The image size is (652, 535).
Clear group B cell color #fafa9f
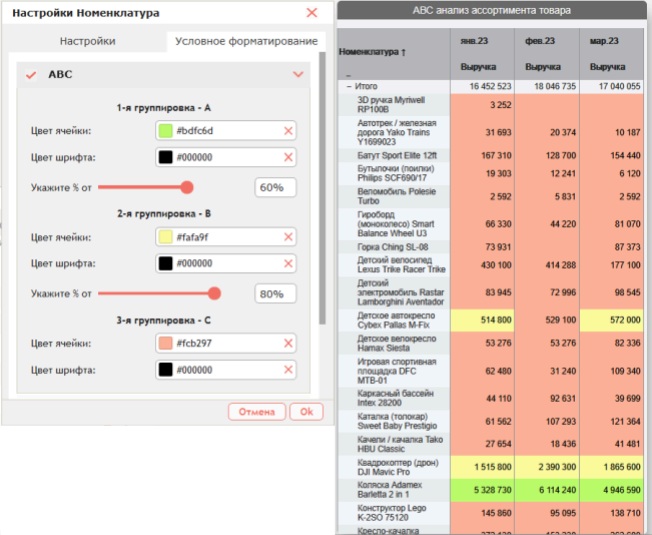click(x=288, y=237)
